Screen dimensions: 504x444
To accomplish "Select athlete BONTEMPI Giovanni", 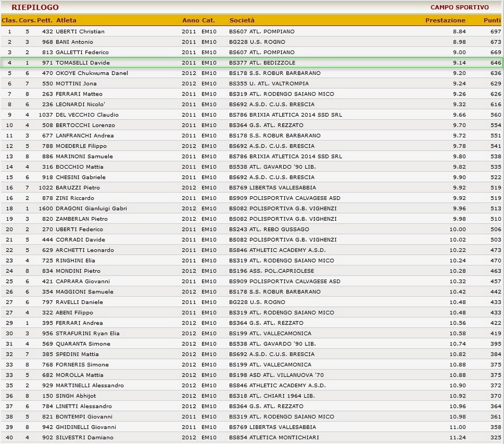I will pyautogui.click(x=84, y=416).
